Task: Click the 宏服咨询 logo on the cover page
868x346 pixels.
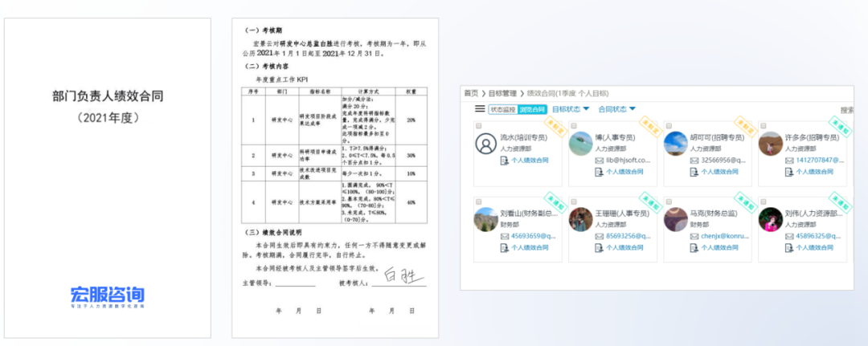Action: 108,297
